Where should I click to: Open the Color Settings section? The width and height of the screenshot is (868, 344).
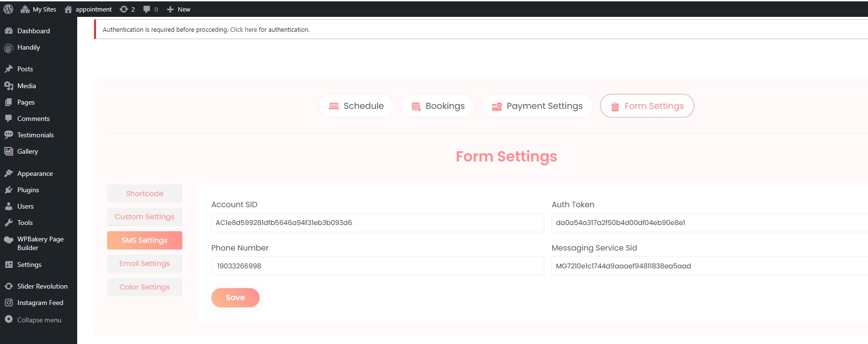pyautogui.click(x=144, y=287)
